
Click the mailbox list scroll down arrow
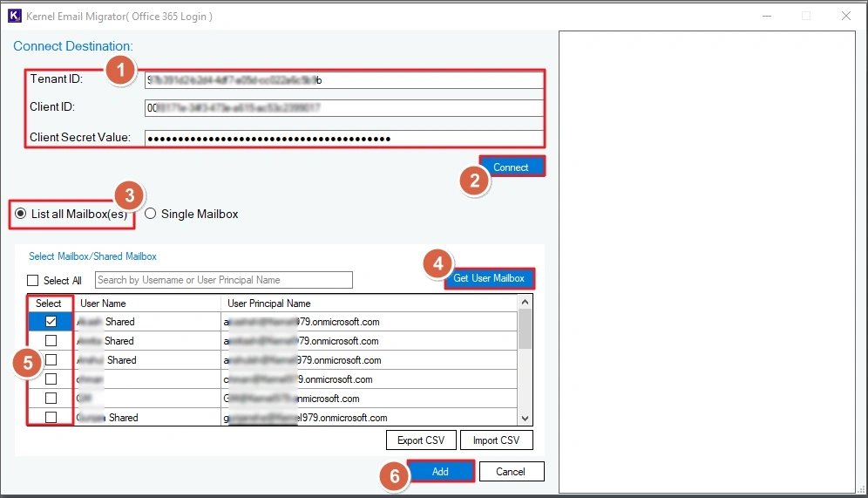click(525, 419)
